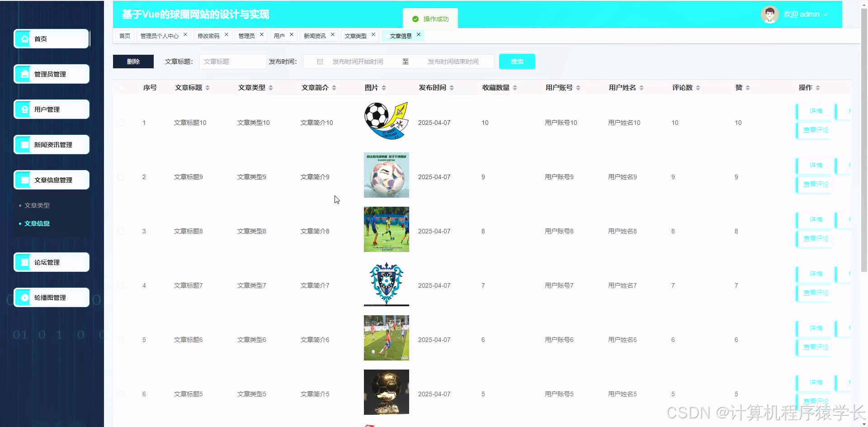Click 论坛管理 menu item
Screen dimensions: 868x427
(x=52, y=262)
